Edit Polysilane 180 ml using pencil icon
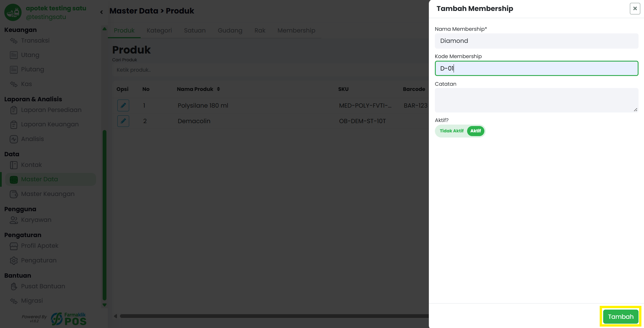 pyautogui.click(x=123, y=105)
